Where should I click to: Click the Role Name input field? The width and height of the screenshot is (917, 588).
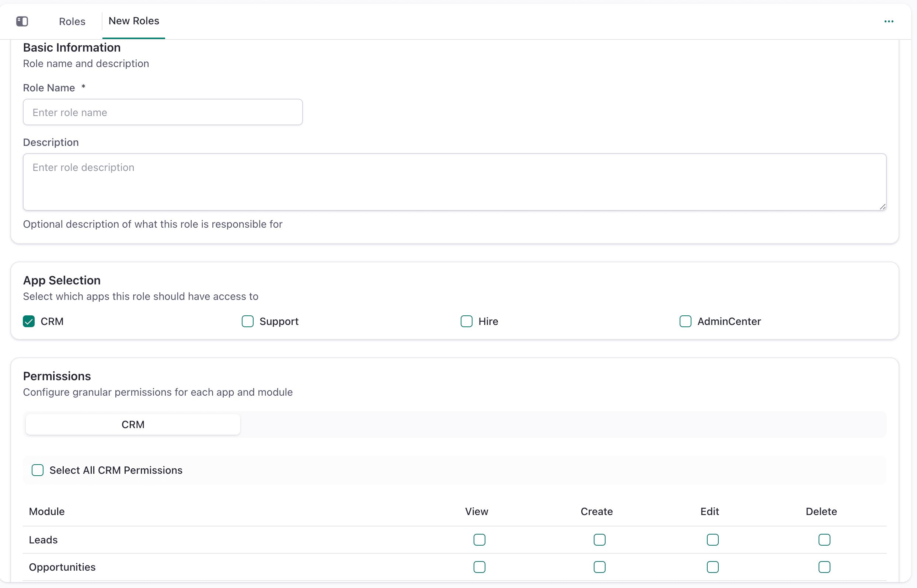click(163, 112)
